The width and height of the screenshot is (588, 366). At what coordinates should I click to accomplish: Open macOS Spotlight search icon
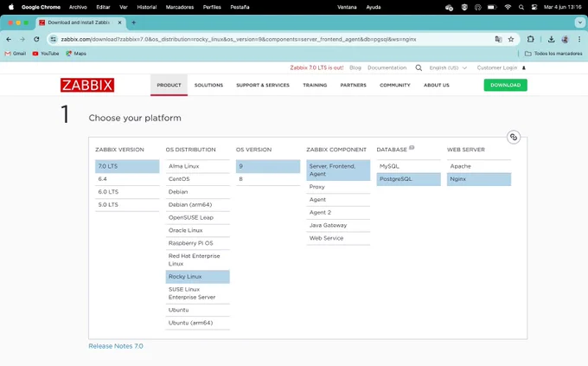point(521,7)
